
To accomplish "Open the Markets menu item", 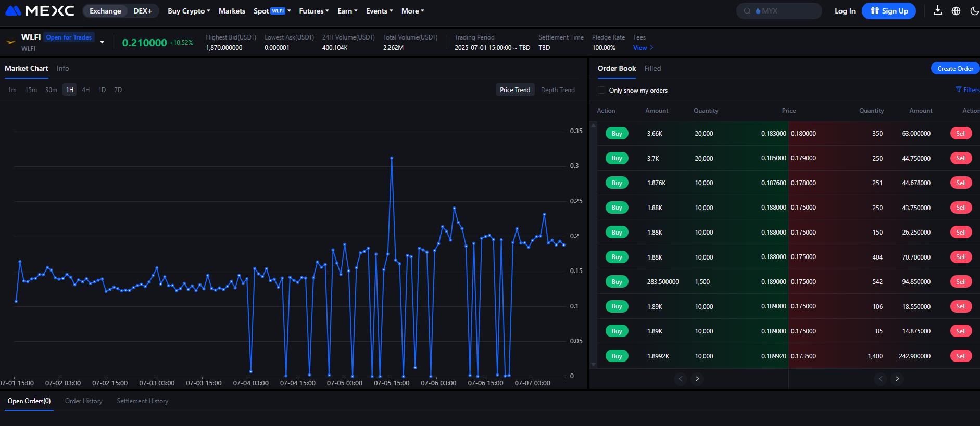I will tap(232, 11).
